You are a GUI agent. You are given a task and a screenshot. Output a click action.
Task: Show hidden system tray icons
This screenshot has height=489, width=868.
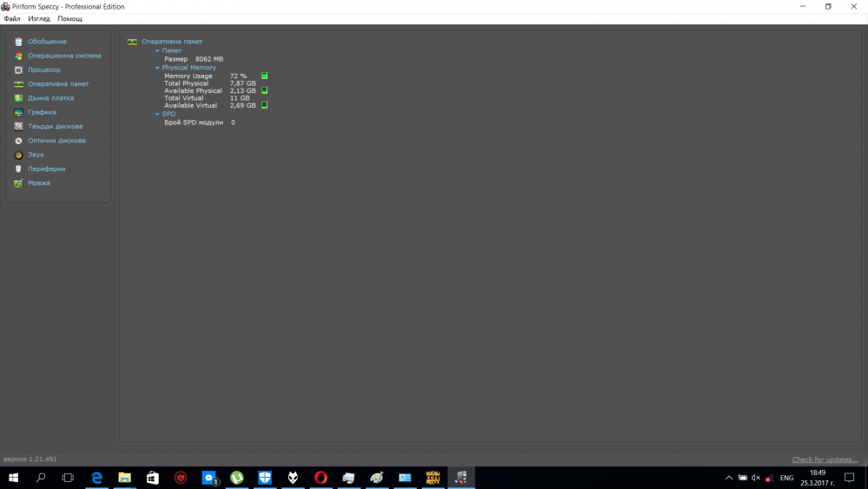[x=729, y=478]
